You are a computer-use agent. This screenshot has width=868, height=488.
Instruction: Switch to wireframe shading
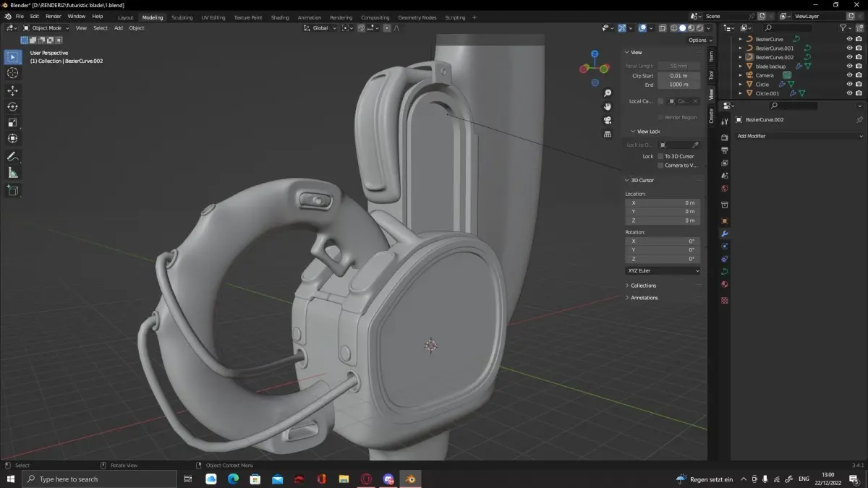[x=674, y=28]
